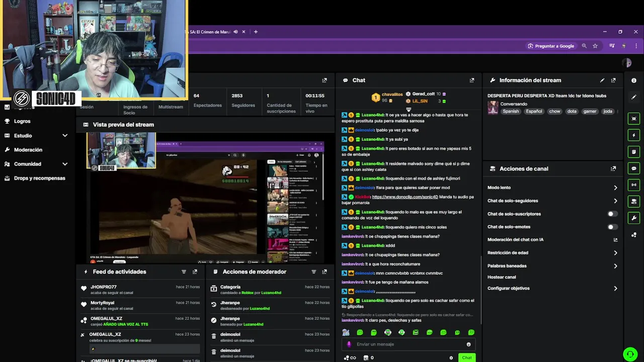Bookmark this page with the star icon

point(595,46)
